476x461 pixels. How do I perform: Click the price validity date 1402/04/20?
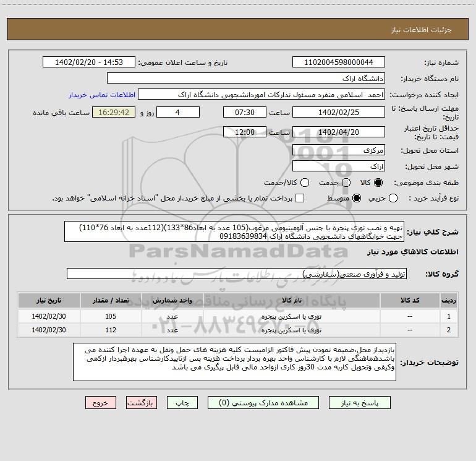tap(339, 132)
